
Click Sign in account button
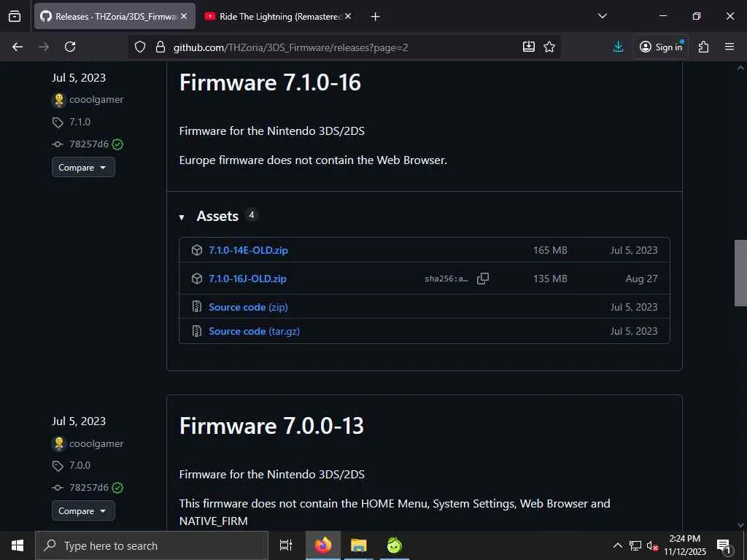click(661, 47)
